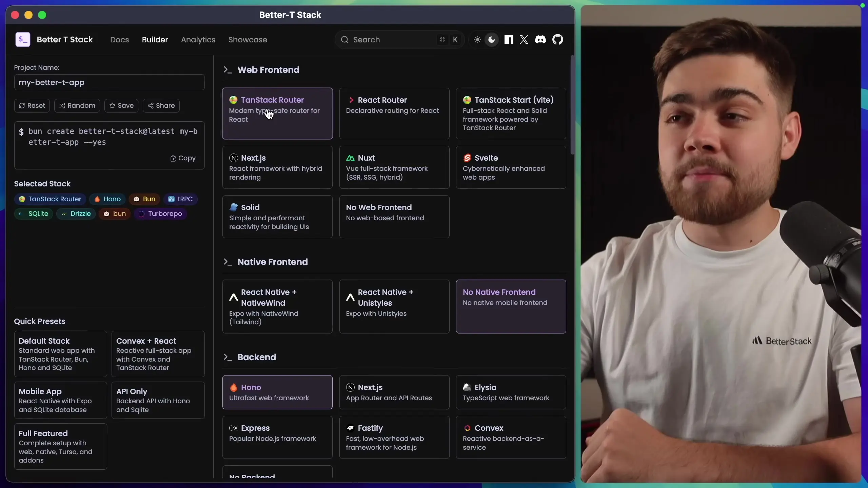Click the copy clipboard icon
This screenshot has width=868, height=488.
(173, 159)
